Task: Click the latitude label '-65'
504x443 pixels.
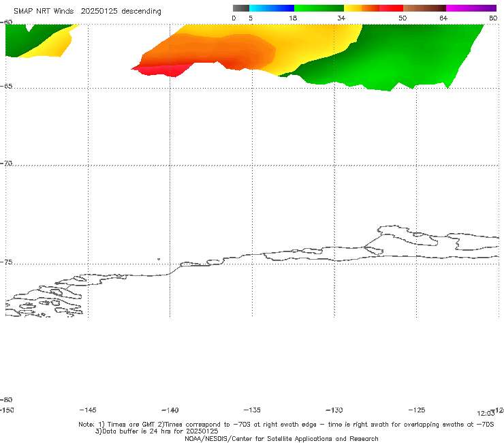Action: point(6,87)
